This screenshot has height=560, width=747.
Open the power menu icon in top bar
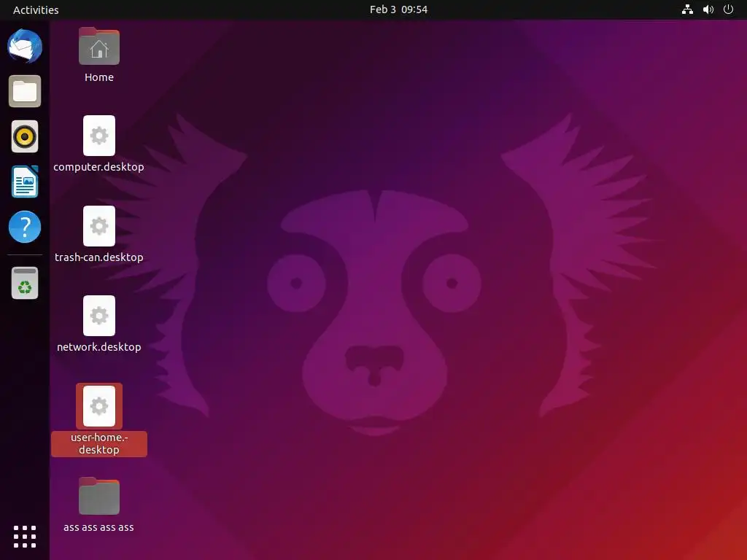coord(729,9)
